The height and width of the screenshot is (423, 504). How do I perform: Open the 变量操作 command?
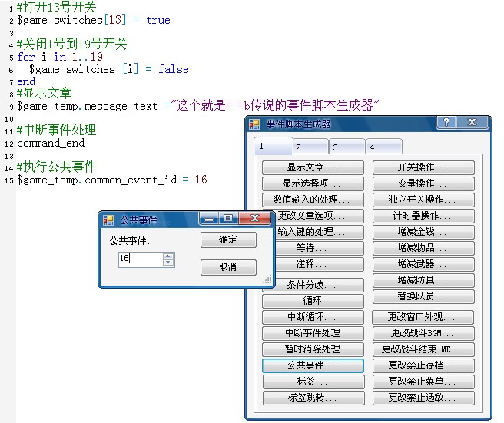click(x=423, y=183)
